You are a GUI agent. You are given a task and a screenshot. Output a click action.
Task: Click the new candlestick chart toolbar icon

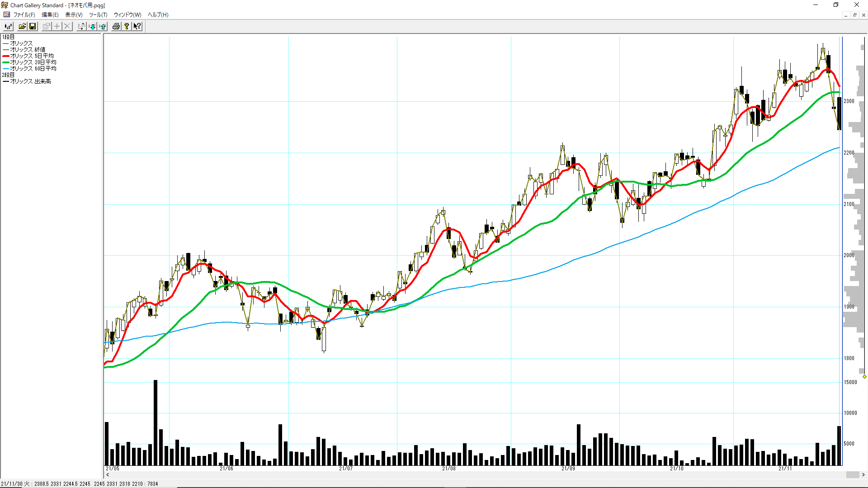point(8,27)
